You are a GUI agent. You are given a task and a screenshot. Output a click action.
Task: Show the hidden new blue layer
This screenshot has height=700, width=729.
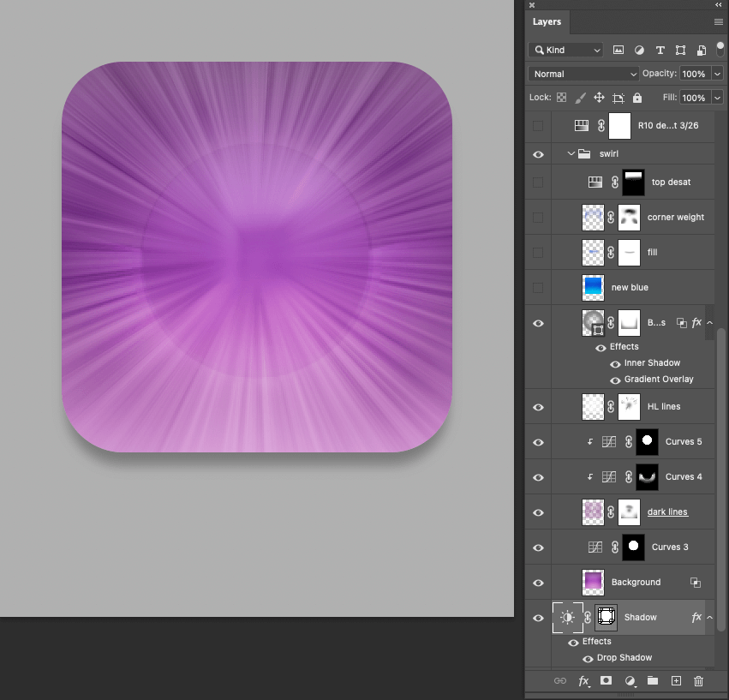tap(538, 288)
